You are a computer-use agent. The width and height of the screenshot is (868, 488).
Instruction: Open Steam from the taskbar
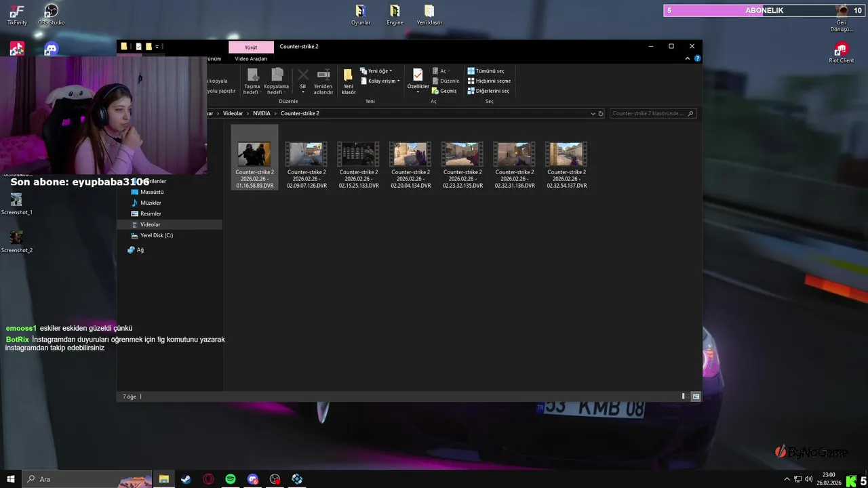pos(186,479)
